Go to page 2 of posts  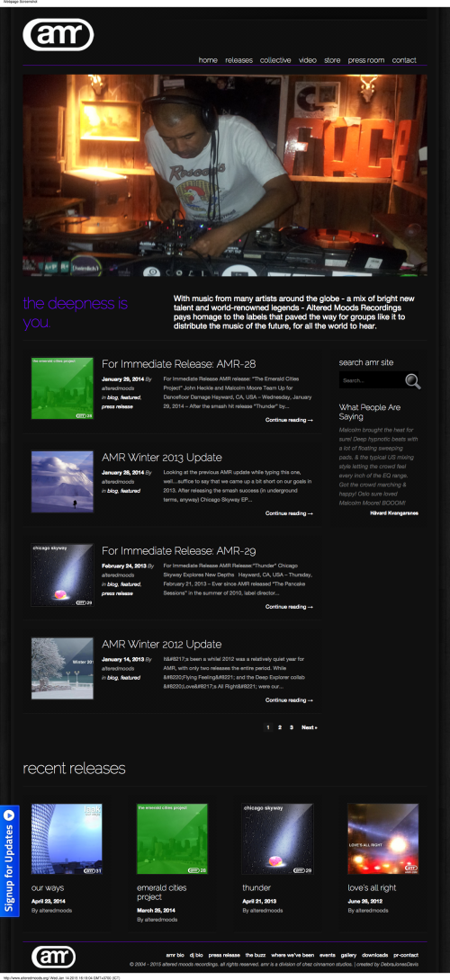[x=280, y=727]
